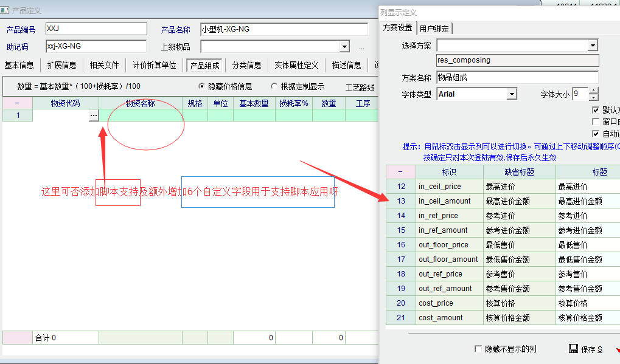Go to the 分类信息 tab

[246, 65]
